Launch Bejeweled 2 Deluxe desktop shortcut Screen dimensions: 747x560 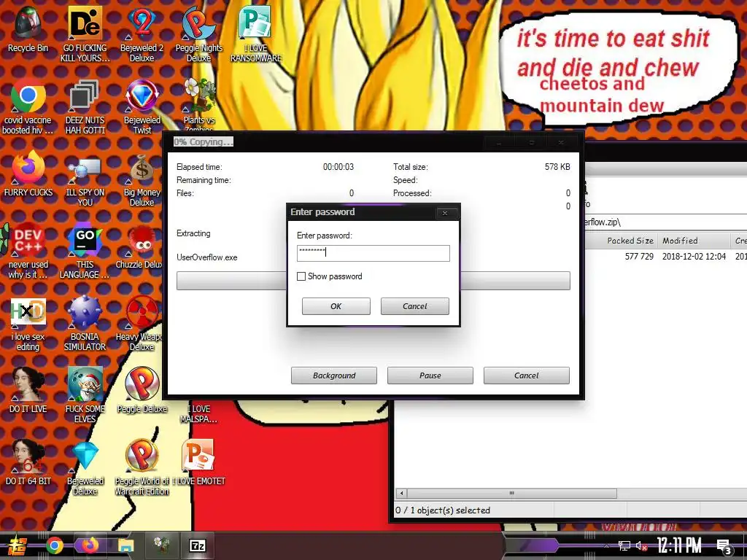[142, 32]
